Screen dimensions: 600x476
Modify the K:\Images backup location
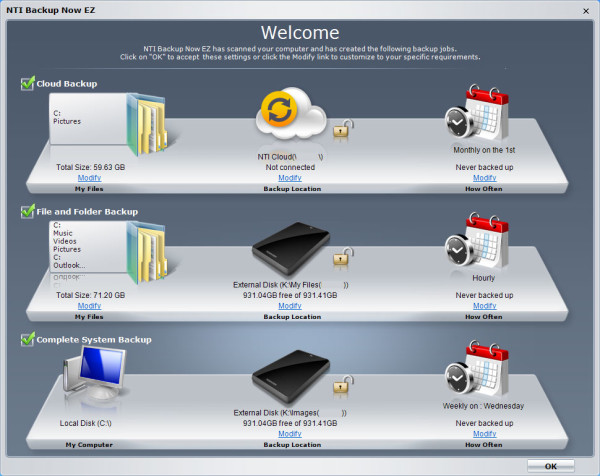[290, 434]
